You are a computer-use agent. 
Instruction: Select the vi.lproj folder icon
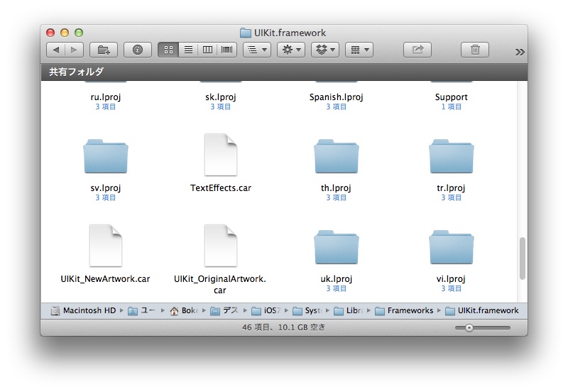(x=452, y=247)
